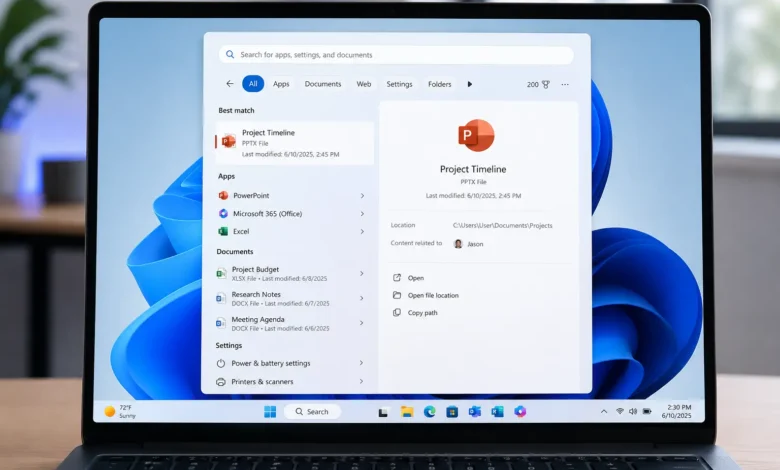Screen dimensions: 780x470
Task: Click the back arrow in search panel
Action: point(229,84)
